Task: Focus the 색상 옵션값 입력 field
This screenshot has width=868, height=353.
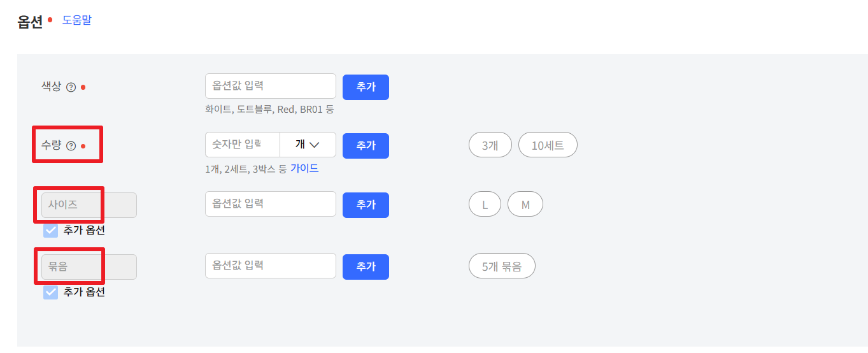Action: point(271,86)
